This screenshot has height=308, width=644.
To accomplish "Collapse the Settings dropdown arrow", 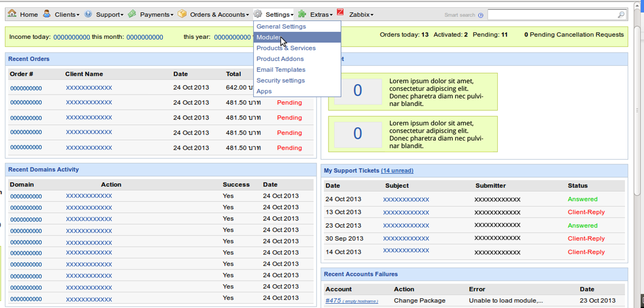I will click(292, 15).
